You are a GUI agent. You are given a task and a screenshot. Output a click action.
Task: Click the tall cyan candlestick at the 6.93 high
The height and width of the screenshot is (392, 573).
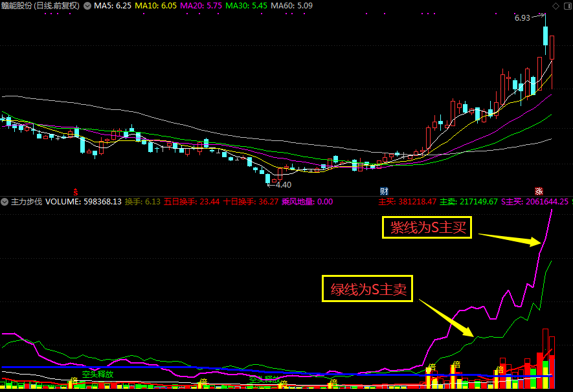(x=546, y=36)
